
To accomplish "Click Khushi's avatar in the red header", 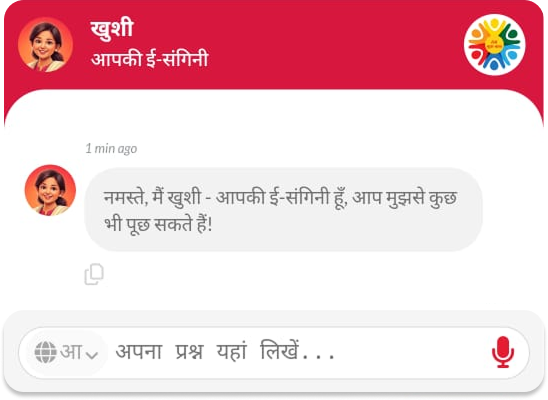I will (45, 44).
